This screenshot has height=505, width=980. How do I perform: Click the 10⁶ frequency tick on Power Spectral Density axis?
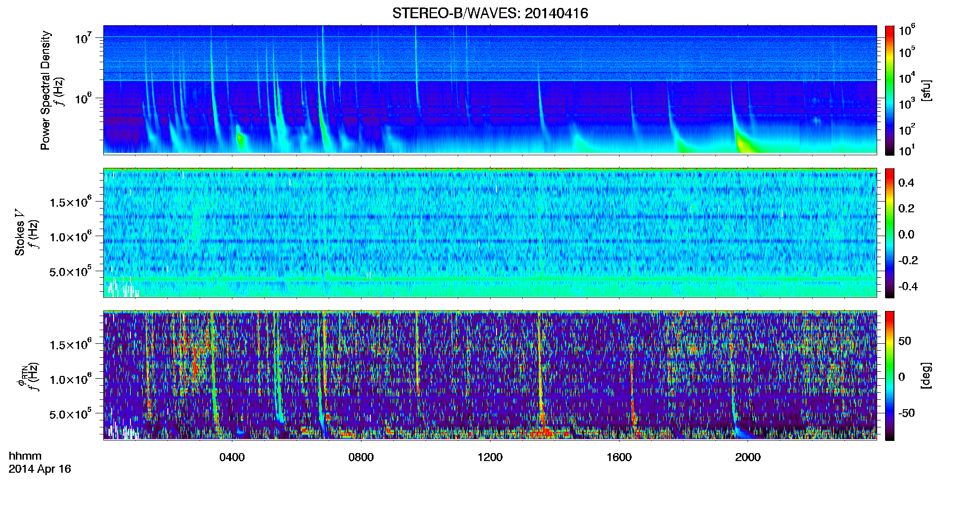pos(83,98)
